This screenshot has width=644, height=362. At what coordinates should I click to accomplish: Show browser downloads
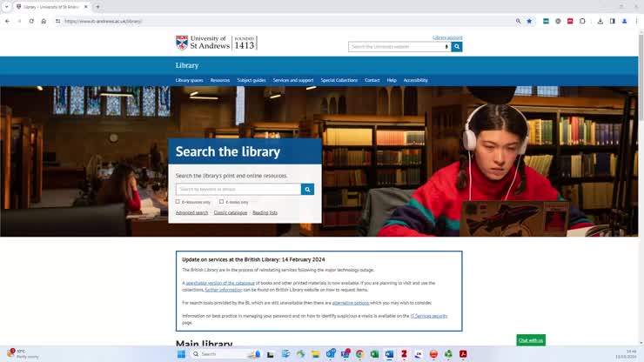click(x=600, y=21)
